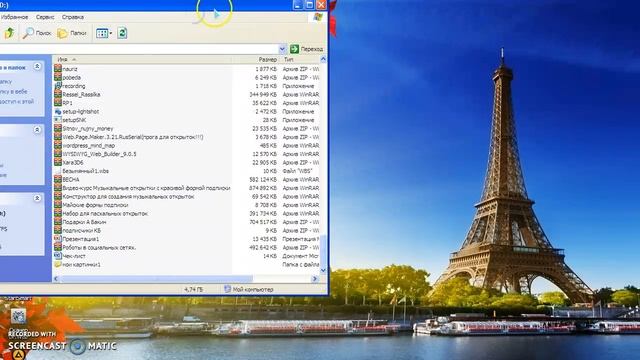
Task: Select the Безымянный1.vbs file icon
Action: pyautogui.click(x=58, y=171)
